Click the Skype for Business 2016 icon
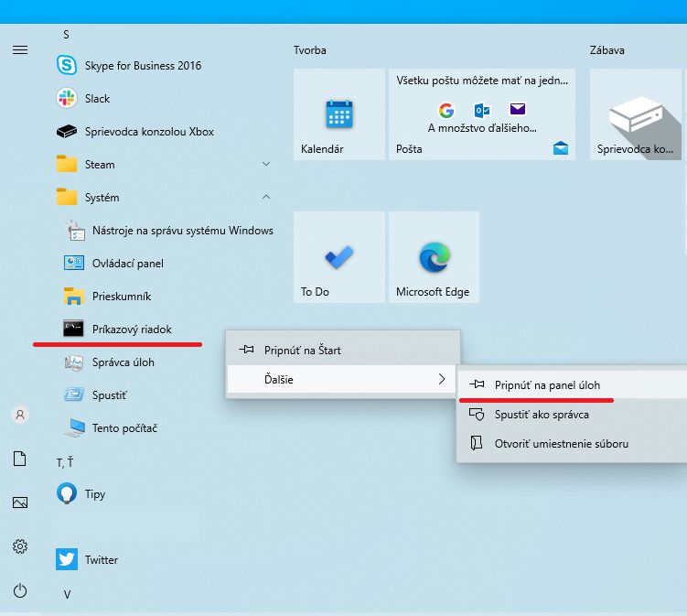The height and width of the screenshot is (616, 687). (x=67, y=65)
